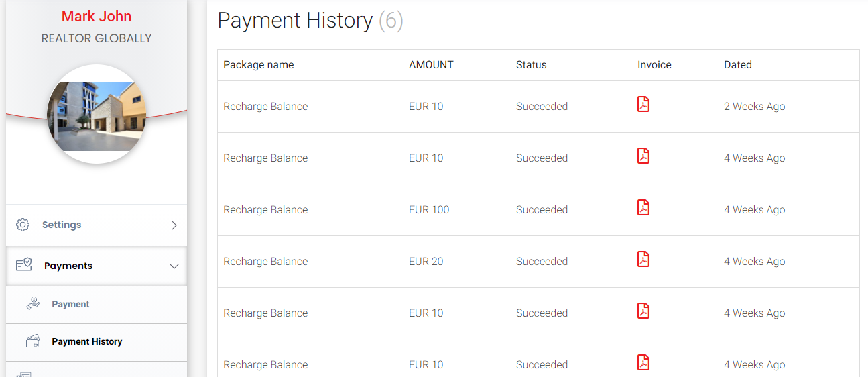The height and width of the screenshot is (377, 868).
Task: Click the Payments card-shield icon
Action: tap(23, 266)
